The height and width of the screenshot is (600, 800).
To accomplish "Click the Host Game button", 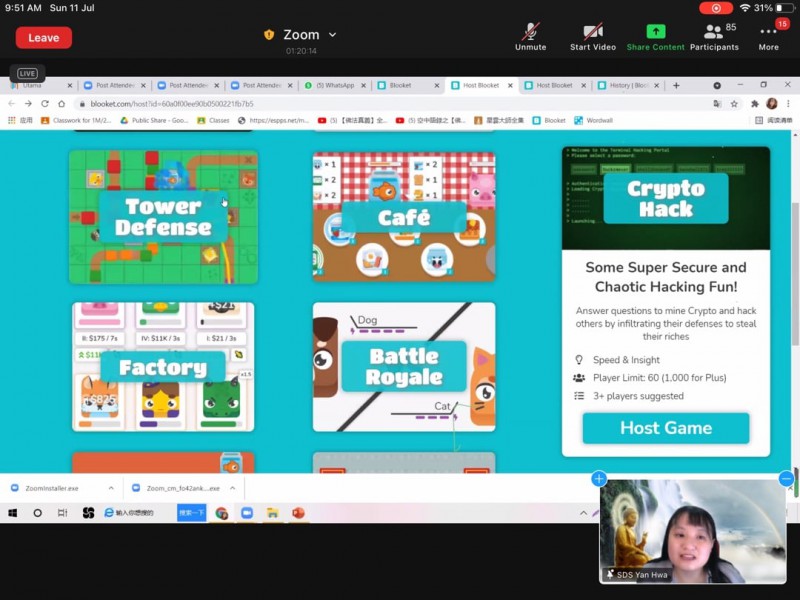I will [666, 428].
